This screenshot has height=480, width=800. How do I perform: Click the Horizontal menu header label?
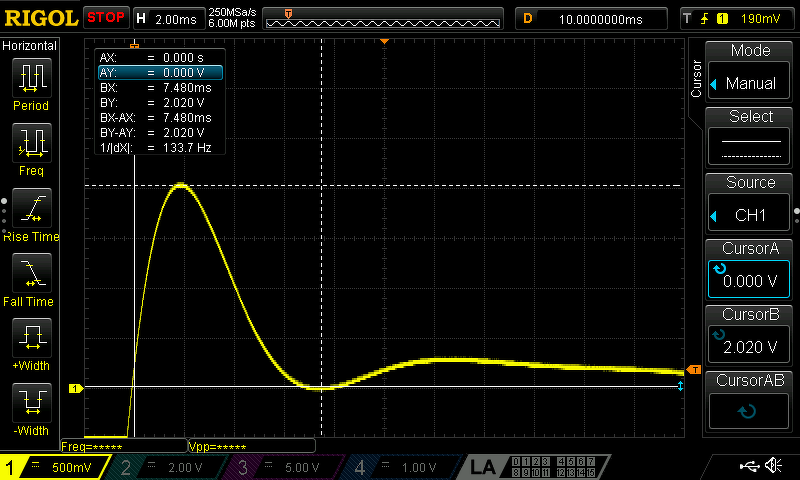pyautogui.click(x=30, y=46)
